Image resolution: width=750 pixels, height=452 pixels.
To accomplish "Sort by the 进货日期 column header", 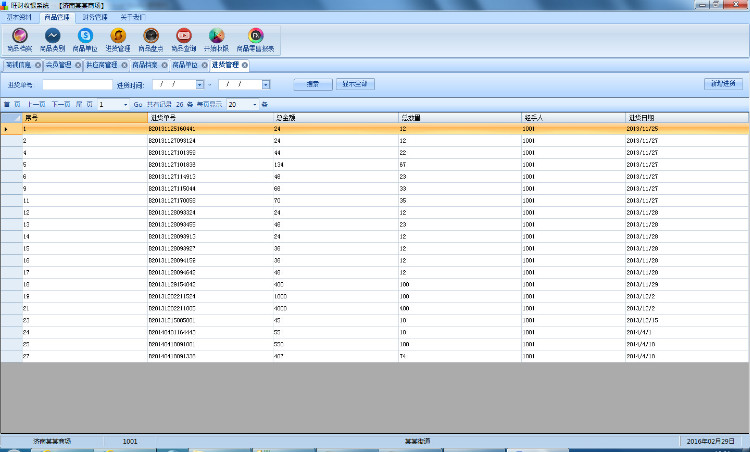I will (687, 118).
